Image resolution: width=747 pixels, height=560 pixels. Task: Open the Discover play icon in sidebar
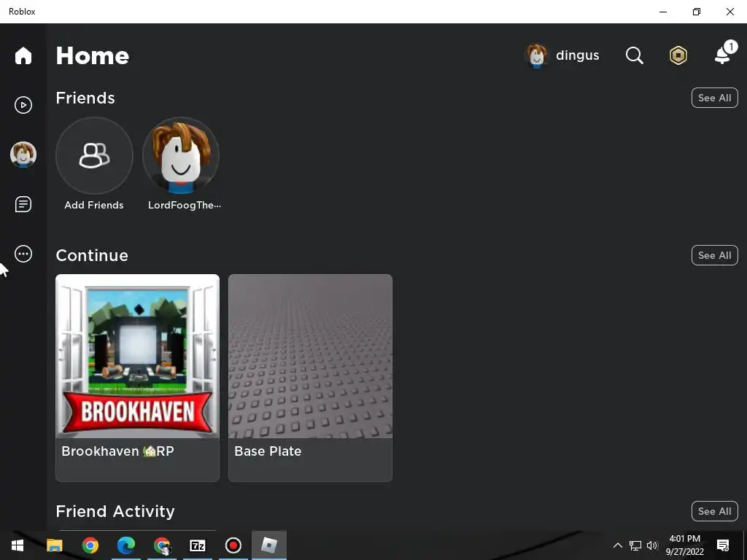23,105
